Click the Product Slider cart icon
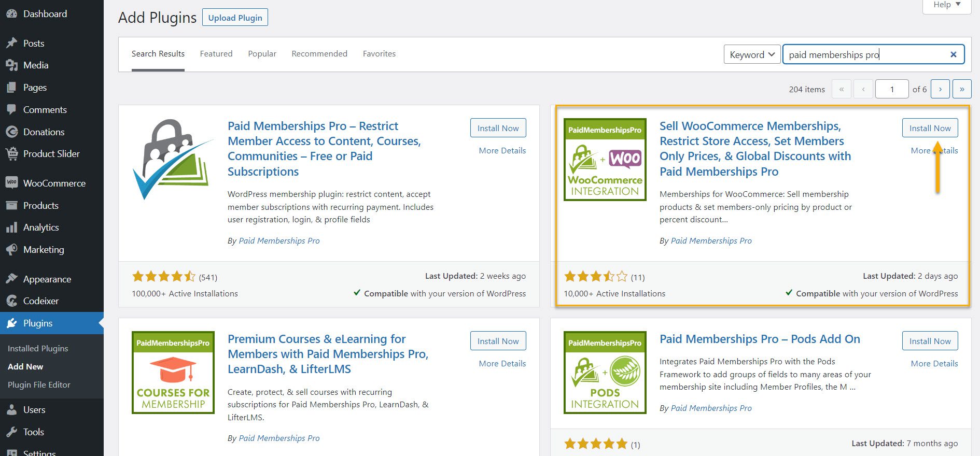 11,154
